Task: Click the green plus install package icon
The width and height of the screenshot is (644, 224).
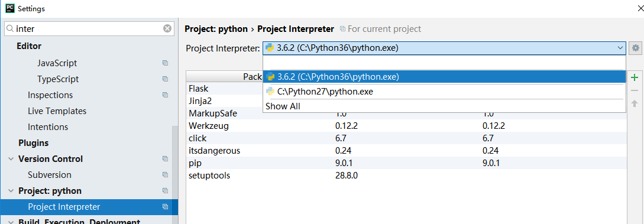Action: click(635, 77)
